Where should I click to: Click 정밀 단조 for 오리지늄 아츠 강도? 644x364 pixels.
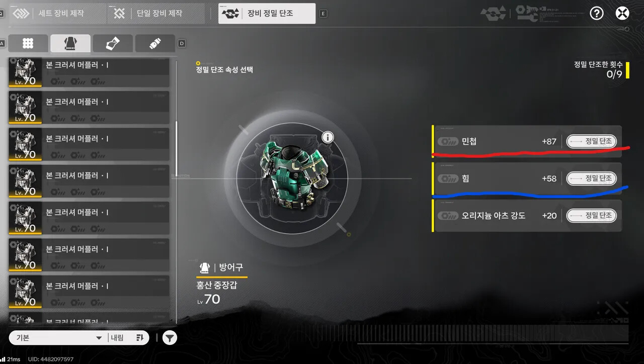coord(591,216)
